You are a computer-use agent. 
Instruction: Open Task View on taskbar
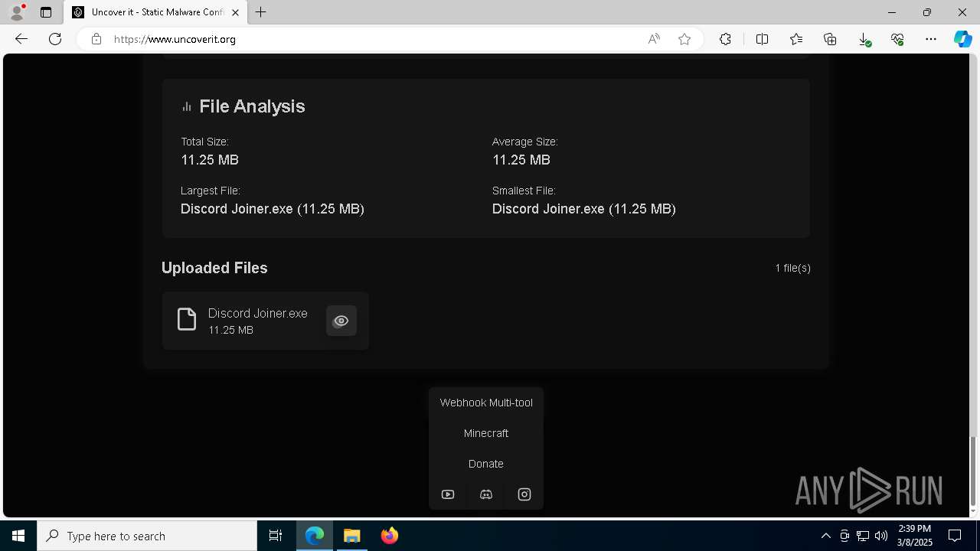tap(276, 536)
